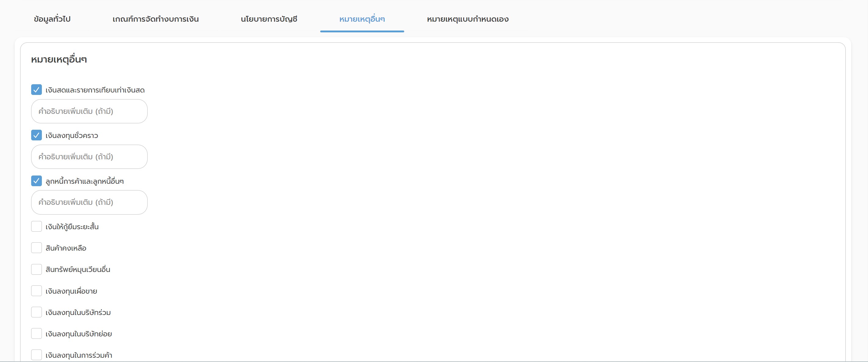868x362 pixels.
Task: Enable เงินลงทุนในบริษัทร่วม checkbox
Action: [x=36, y=312]
